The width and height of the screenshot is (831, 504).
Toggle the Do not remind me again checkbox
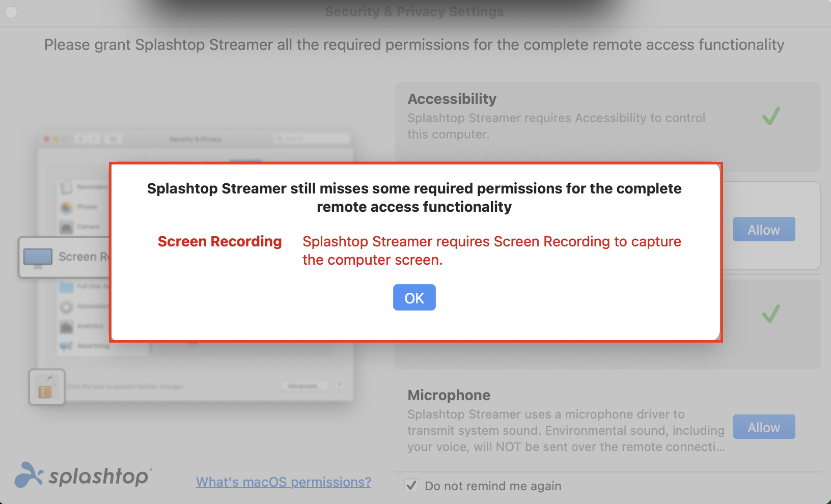pyautogui.click(x=411, y=485)
